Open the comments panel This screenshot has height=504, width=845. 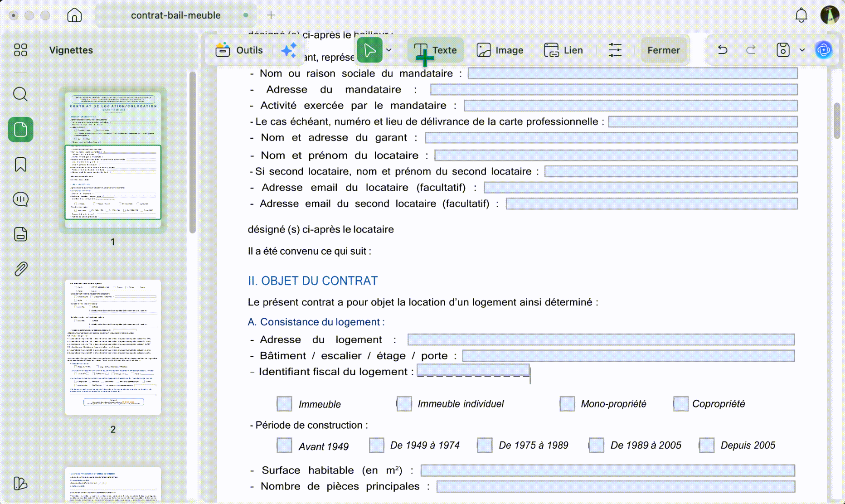click(x=20, y=199)
